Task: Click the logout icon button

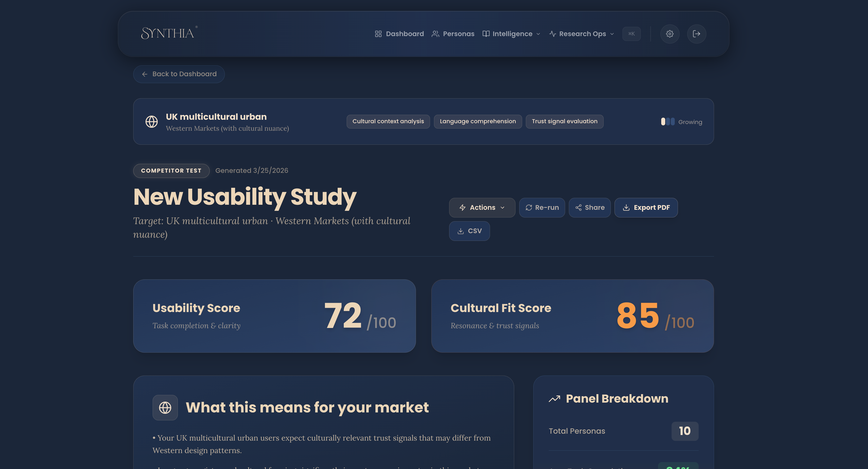Action: 696,34
